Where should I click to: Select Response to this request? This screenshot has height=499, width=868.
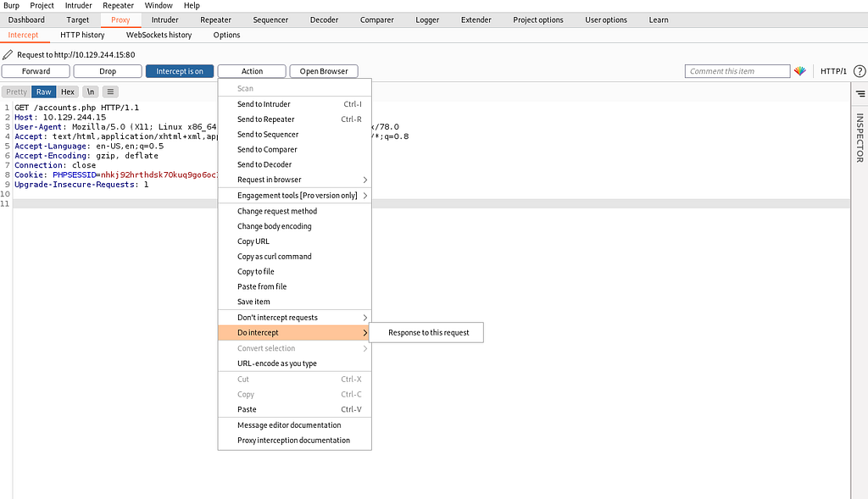click(428, 332)
